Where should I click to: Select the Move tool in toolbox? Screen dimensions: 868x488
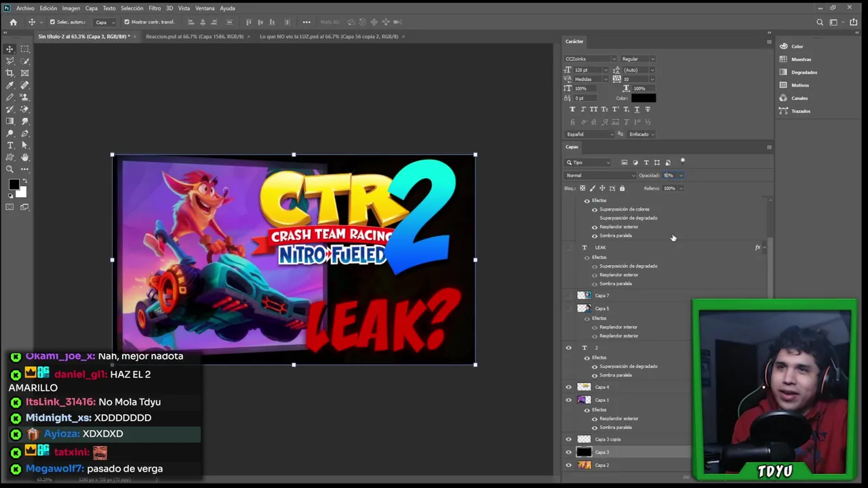coord(10,49)
